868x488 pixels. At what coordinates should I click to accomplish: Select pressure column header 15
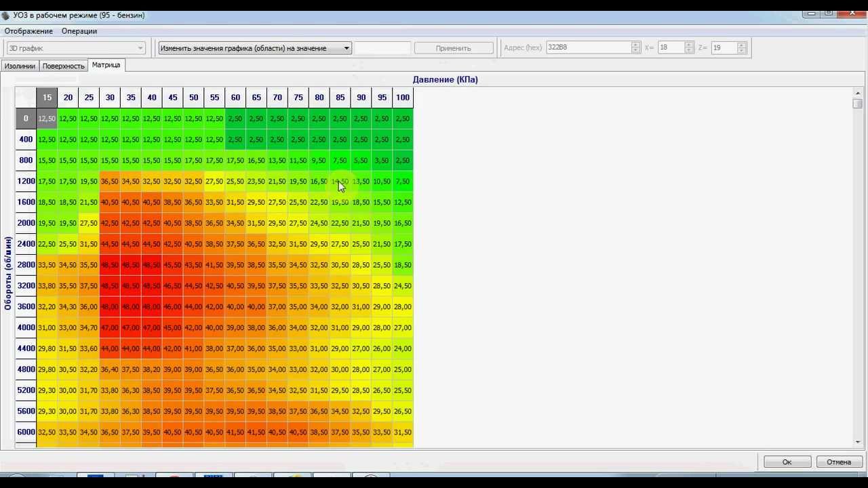coord(47,98)
